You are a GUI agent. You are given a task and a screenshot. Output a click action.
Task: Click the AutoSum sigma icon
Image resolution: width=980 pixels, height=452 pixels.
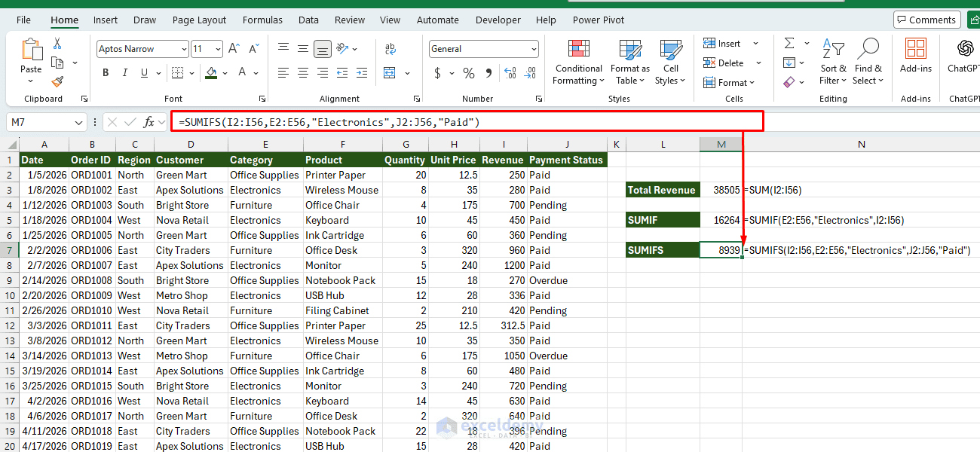coord(789,44)
